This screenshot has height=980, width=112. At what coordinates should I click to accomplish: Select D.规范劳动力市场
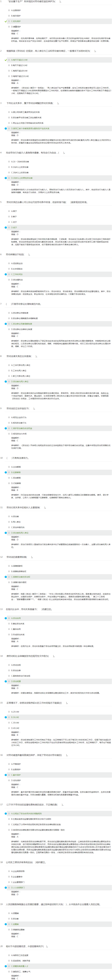coord(19,434)
